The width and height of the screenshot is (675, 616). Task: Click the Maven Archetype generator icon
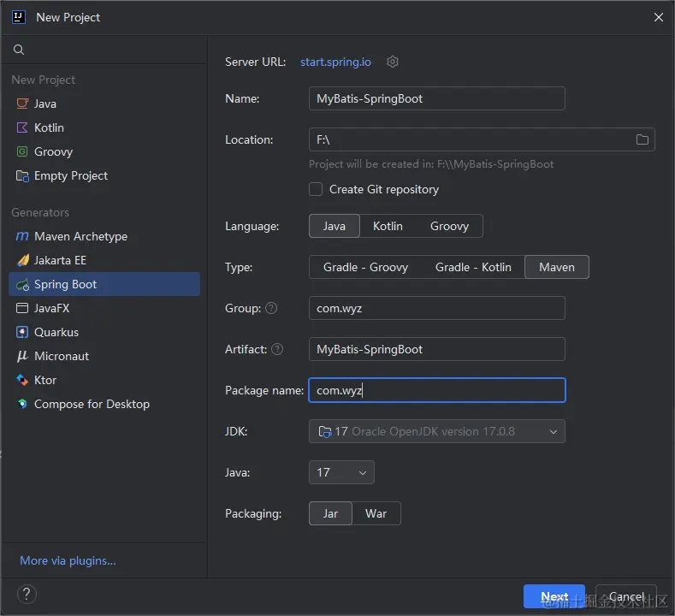tap(22, 236)
